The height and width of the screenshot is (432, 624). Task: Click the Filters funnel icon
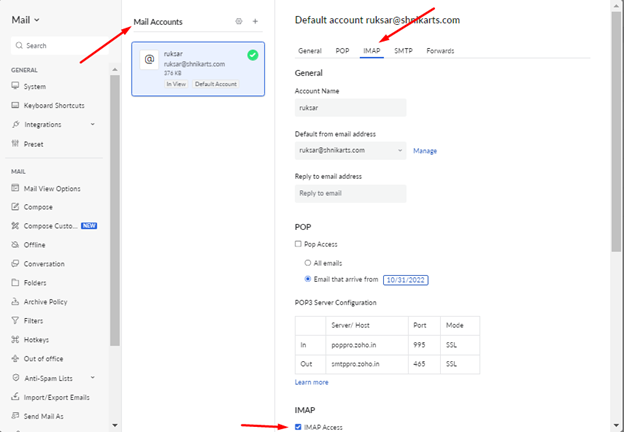(x=15, y=320)
